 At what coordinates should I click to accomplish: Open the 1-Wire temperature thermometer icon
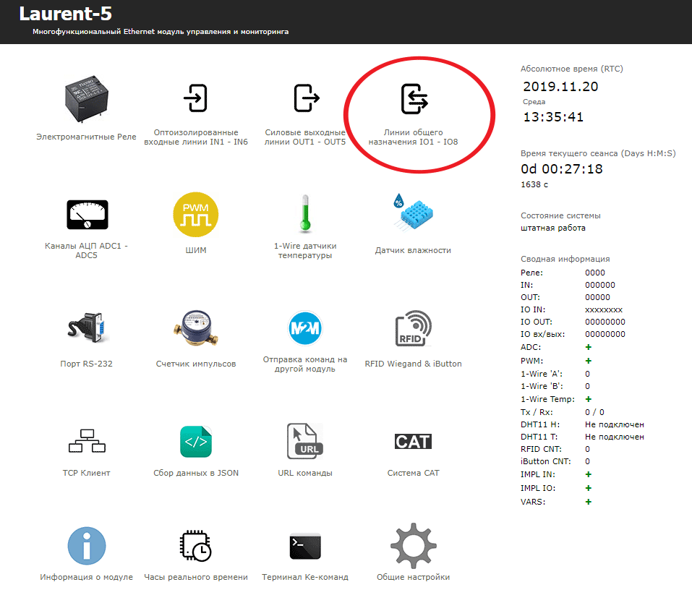click(x=305, y=214)
